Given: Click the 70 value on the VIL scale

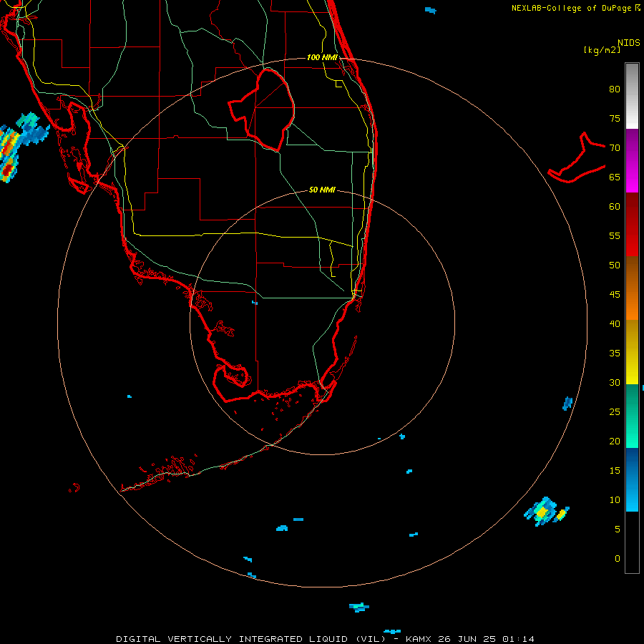Looking at the screenshot, I should pyautogui.click(x=615, y=148).
